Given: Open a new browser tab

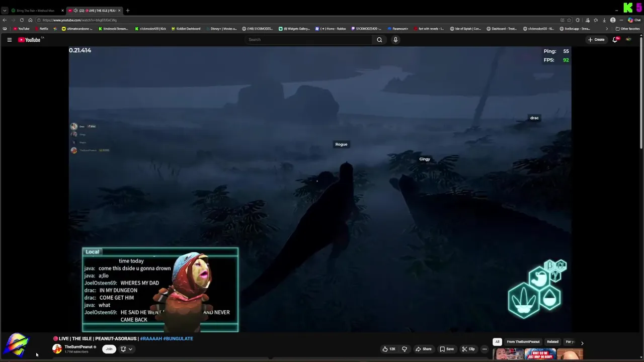Looking at the screenshot, I should point(128,11).
